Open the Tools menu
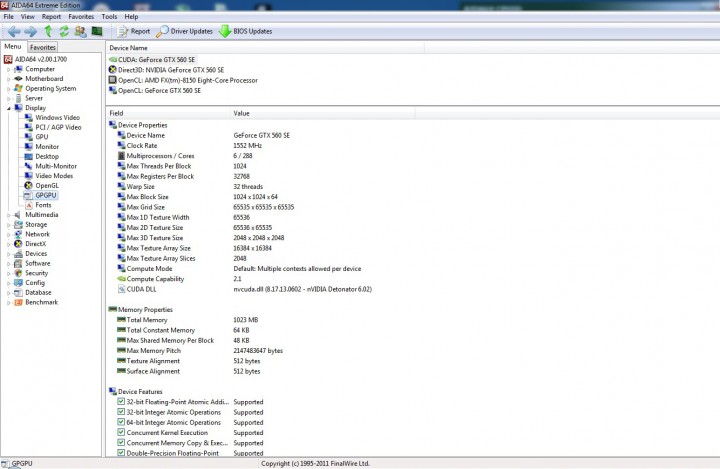This screenshot has width=720, height=469. pyautogui.click(x=109, y=17)
